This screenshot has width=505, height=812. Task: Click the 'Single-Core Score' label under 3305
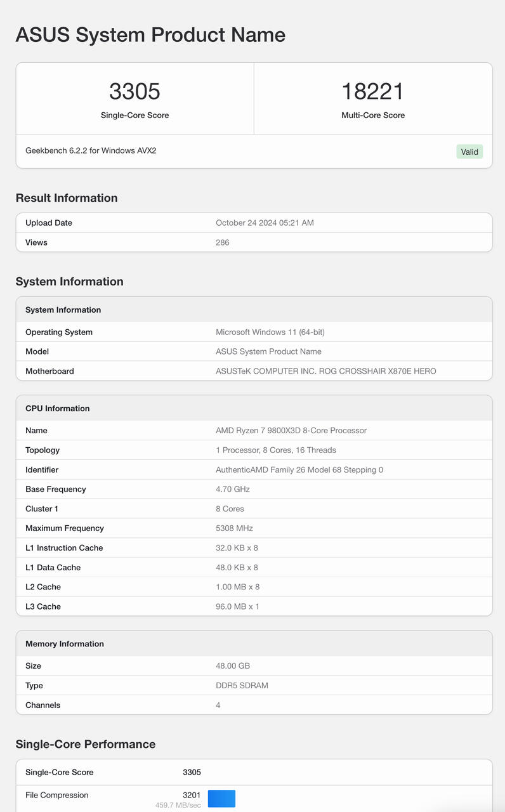pyautogui.click(x=134, y=115)
